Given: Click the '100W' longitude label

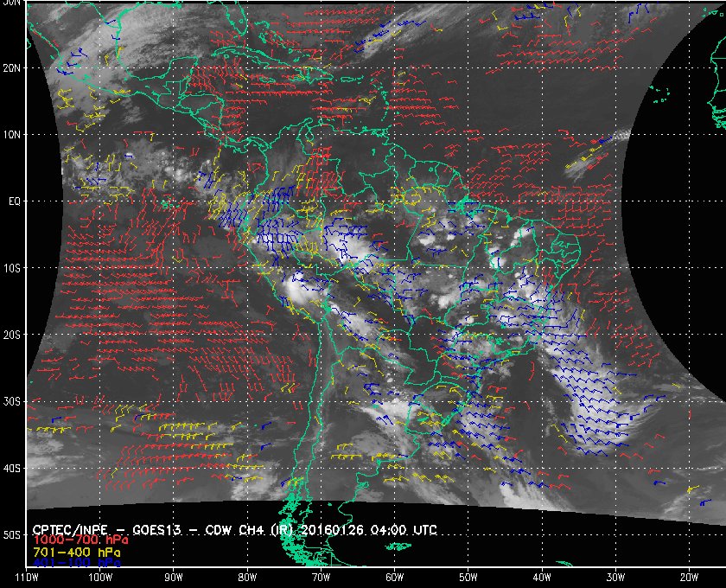Looking at the screenshot, I should point(100,578).
